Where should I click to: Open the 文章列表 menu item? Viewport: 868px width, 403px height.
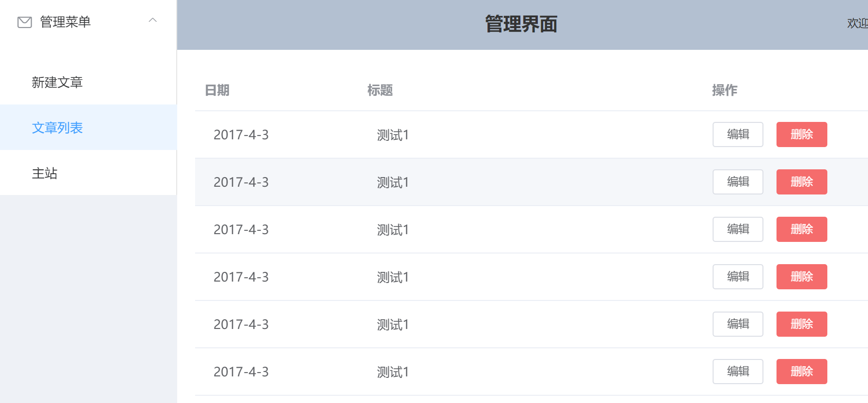[57, 128]
